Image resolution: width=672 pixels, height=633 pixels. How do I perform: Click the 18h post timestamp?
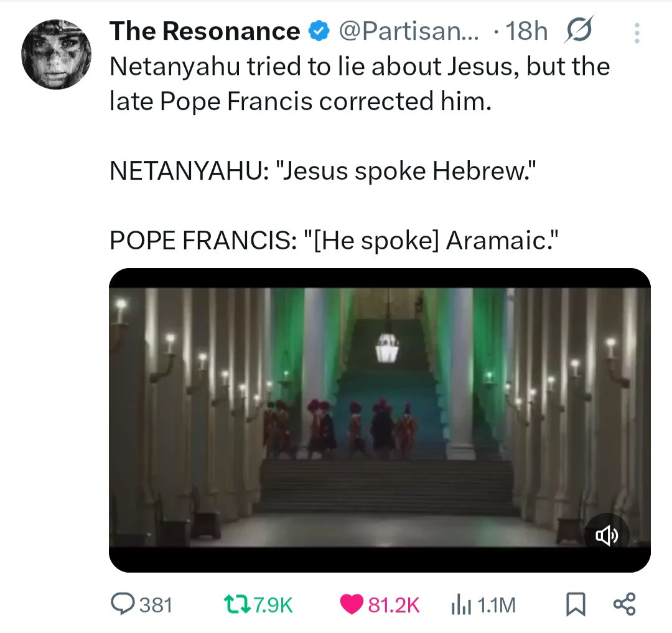coord(526,31)
